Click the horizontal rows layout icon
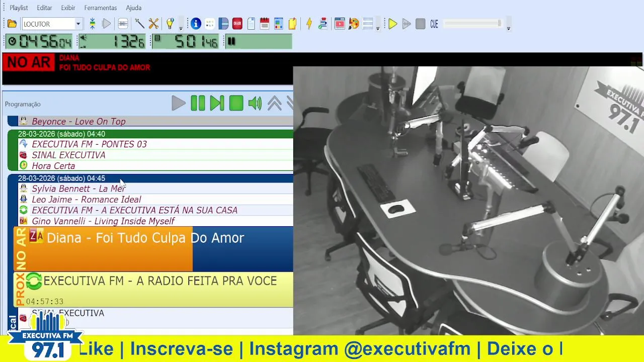The height and width of the screenshot is (362, 644). point(368,24)
